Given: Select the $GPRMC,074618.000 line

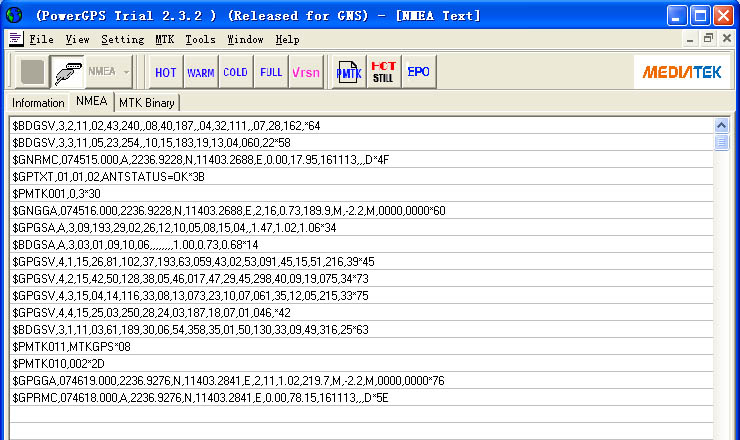Looking at the screenshot, I should pos(362,398).
